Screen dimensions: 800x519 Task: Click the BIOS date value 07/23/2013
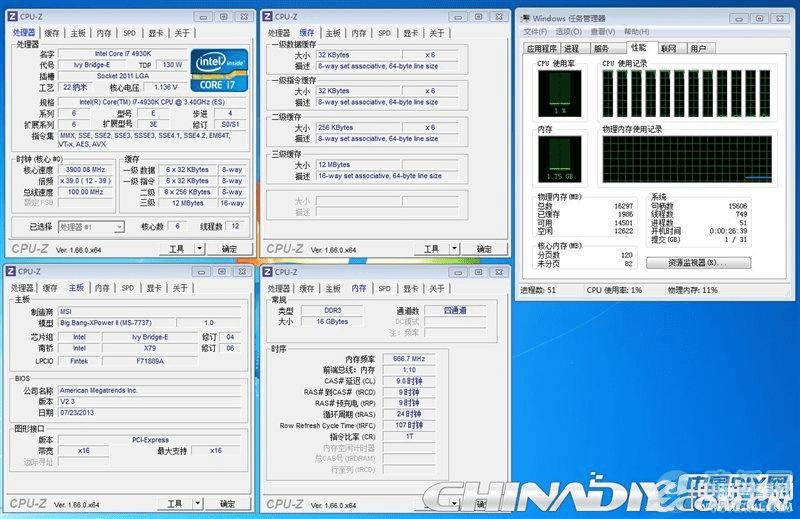(149, 412)
